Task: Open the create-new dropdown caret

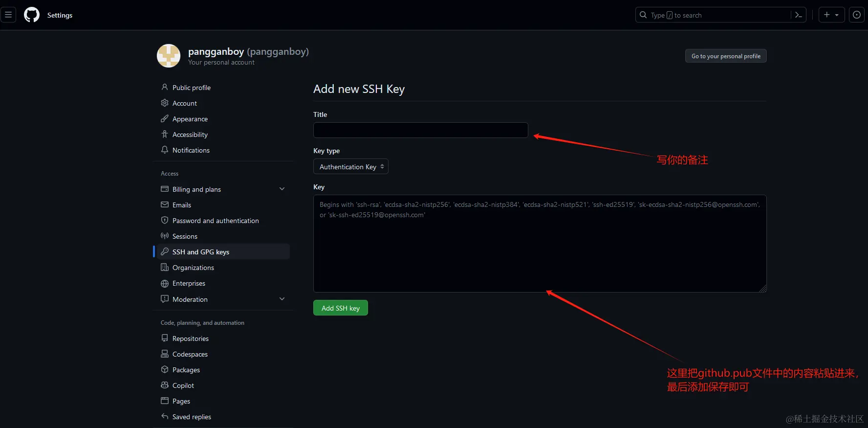Action: click(x=837, y=15)
